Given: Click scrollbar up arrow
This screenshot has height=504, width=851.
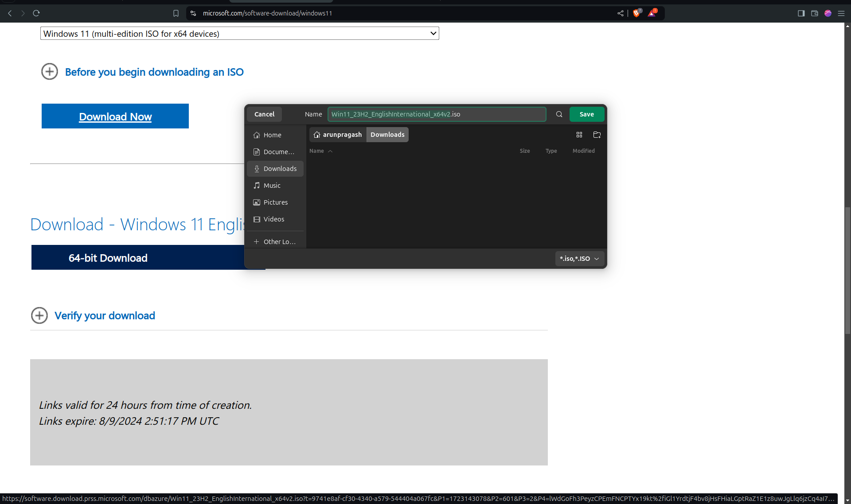Looking at the screenshot, I should 847,26.
